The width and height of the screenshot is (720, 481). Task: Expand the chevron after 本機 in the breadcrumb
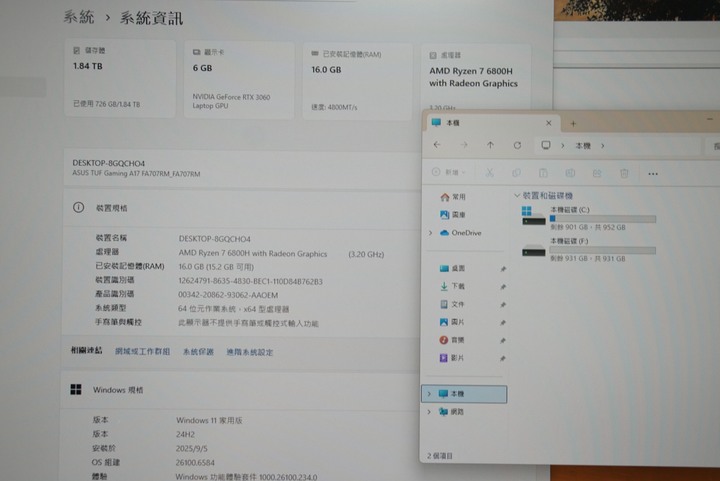click(602, 145)
